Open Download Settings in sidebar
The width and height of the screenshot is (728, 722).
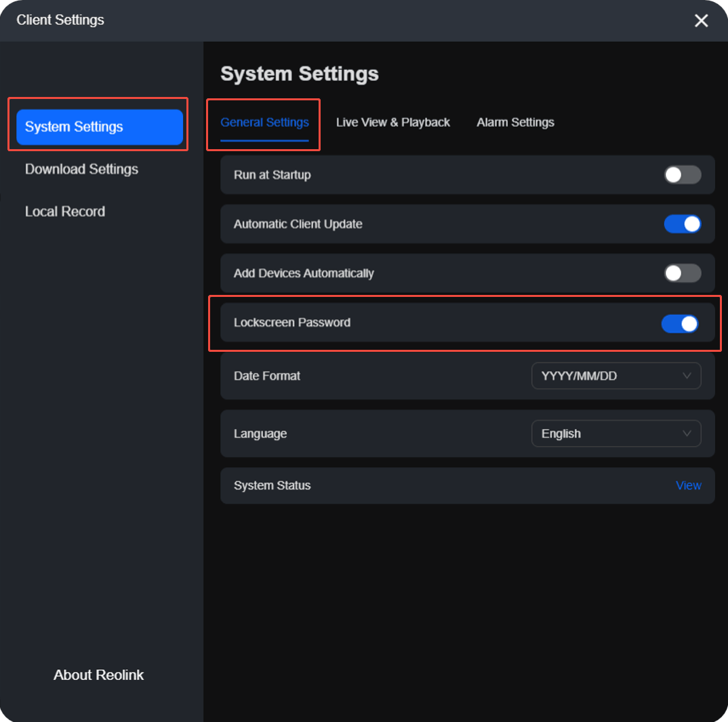click(x=82, y=169)
